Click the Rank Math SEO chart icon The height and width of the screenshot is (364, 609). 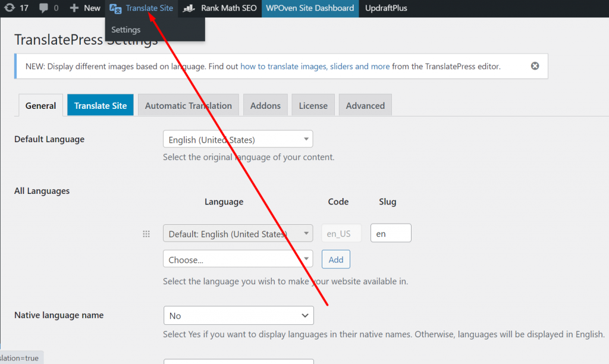coord(189,8)
